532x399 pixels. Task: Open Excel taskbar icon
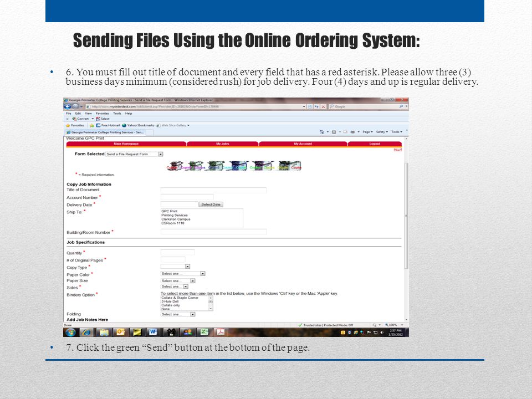tap(204, 332)
